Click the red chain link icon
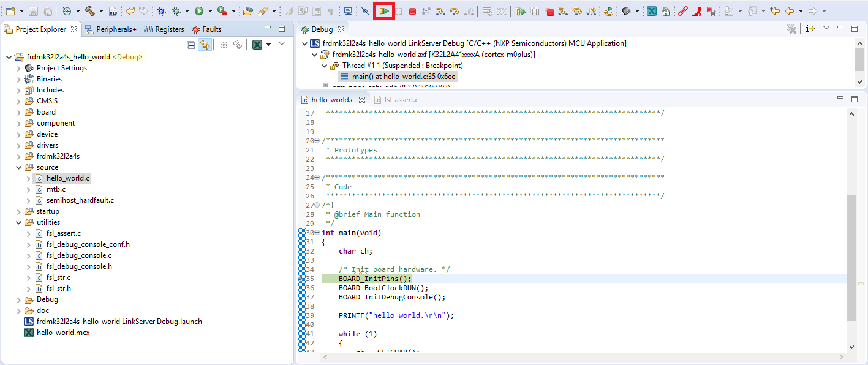The height and width of the screenshot is (365, 868). click(682, 11)
